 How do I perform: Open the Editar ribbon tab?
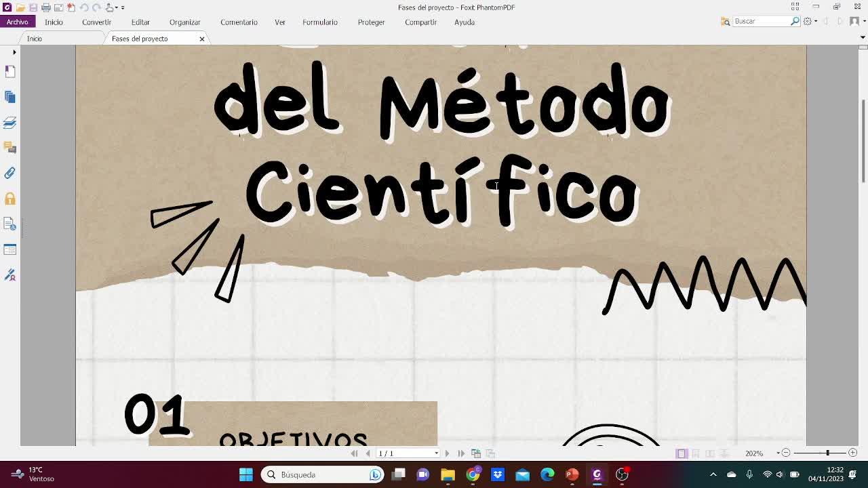[140, 22]
